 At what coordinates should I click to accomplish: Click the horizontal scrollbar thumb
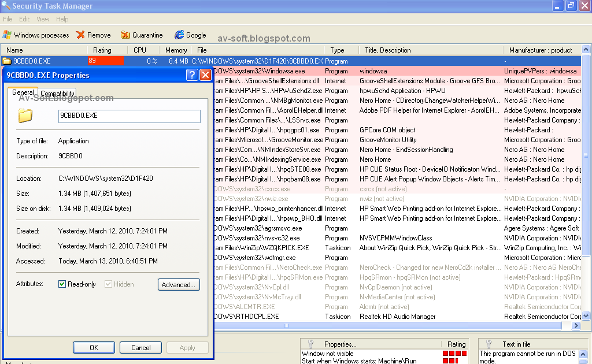point(286,325)
